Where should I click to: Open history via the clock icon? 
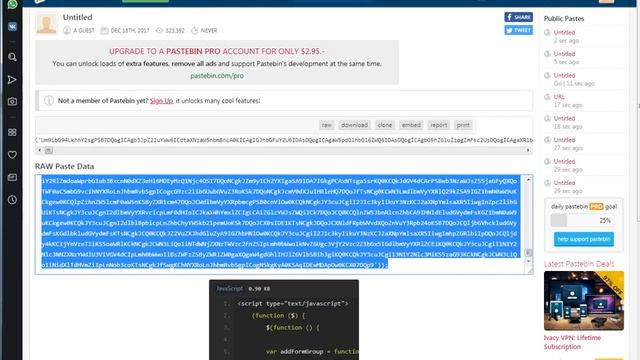pos(12,200)
